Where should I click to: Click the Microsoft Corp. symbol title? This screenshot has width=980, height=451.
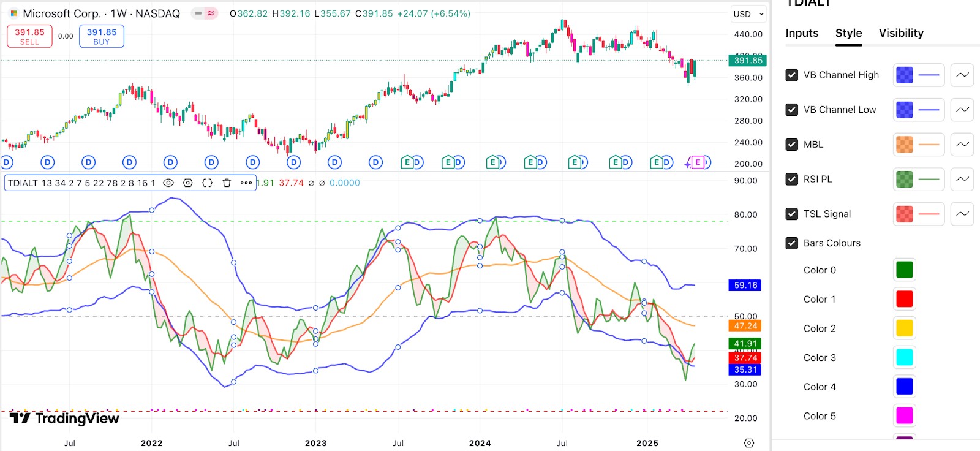pyautogui.click(x=62, y=13)
